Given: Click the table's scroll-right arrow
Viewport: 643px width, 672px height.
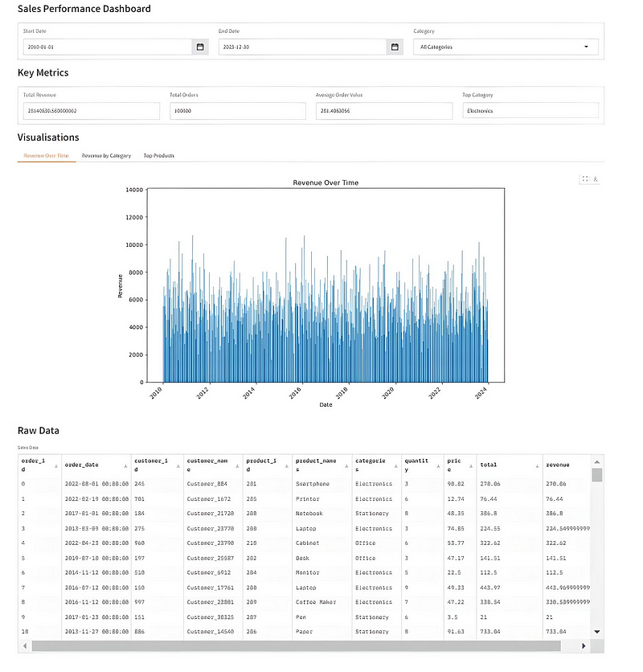Looking at the screenshot, I should pyautogui.click(x=584, y=645).
